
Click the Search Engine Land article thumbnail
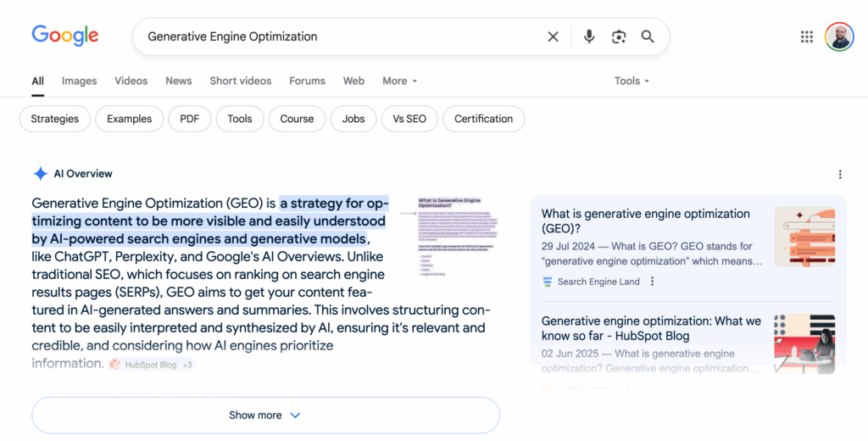click(x=804, y=237)
